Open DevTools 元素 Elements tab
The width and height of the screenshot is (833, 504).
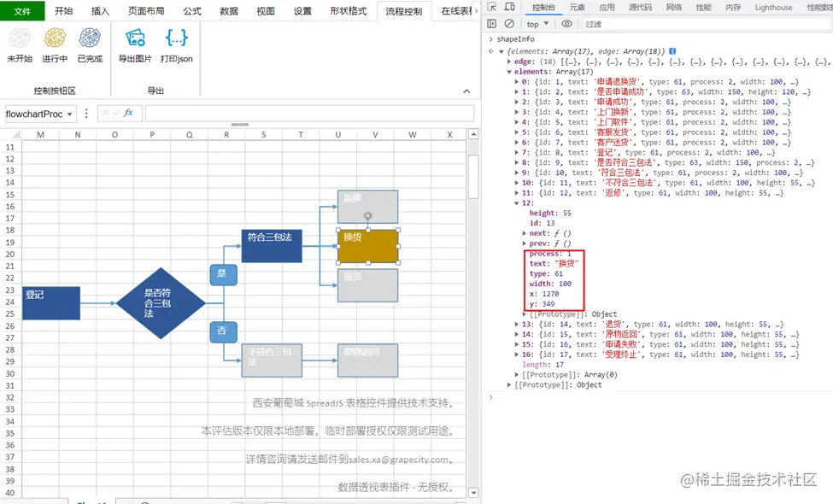point(577,8)
